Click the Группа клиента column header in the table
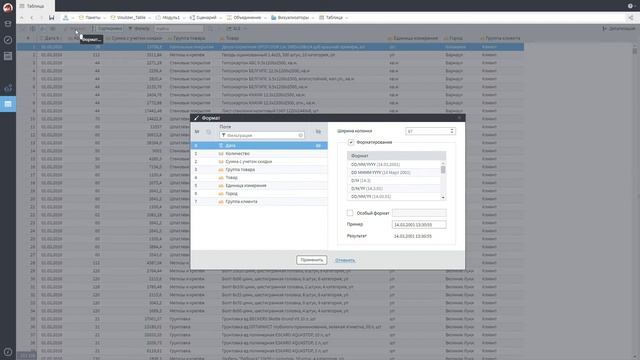Image resolution: width=640 pixels, height=360 pixels. tap(500, 38)
